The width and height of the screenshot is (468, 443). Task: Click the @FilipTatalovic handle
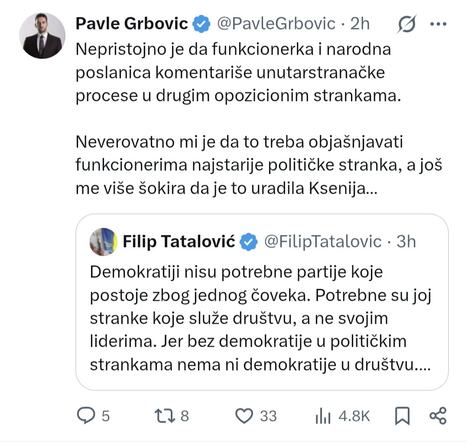point(323,242)
